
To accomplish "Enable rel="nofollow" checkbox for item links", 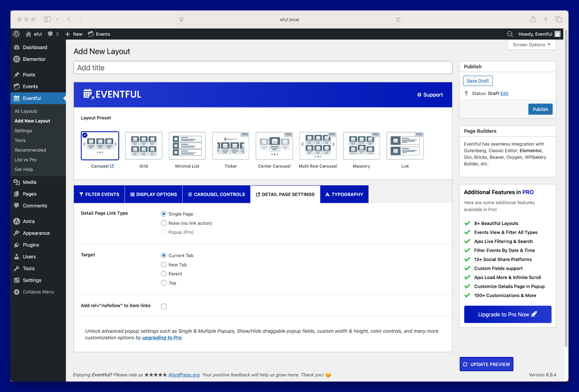I will point(164,306).
